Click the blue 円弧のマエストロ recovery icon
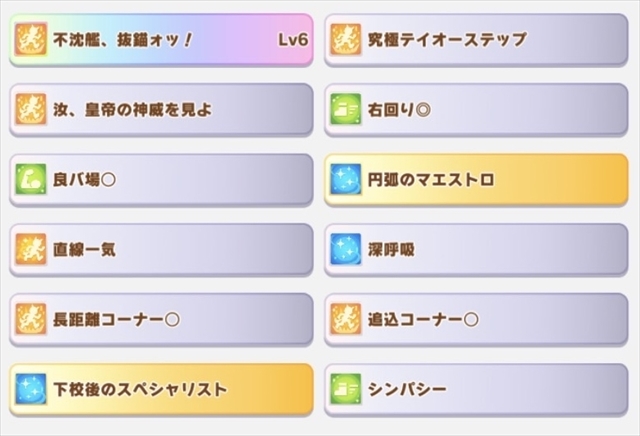 tap(346, 180)
